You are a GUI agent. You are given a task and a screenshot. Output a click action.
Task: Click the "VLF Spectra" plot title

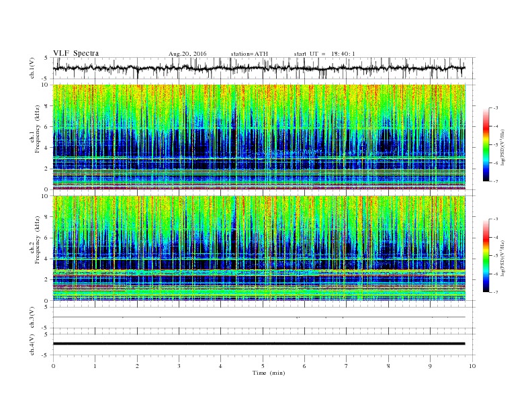(x=76, y=53)
